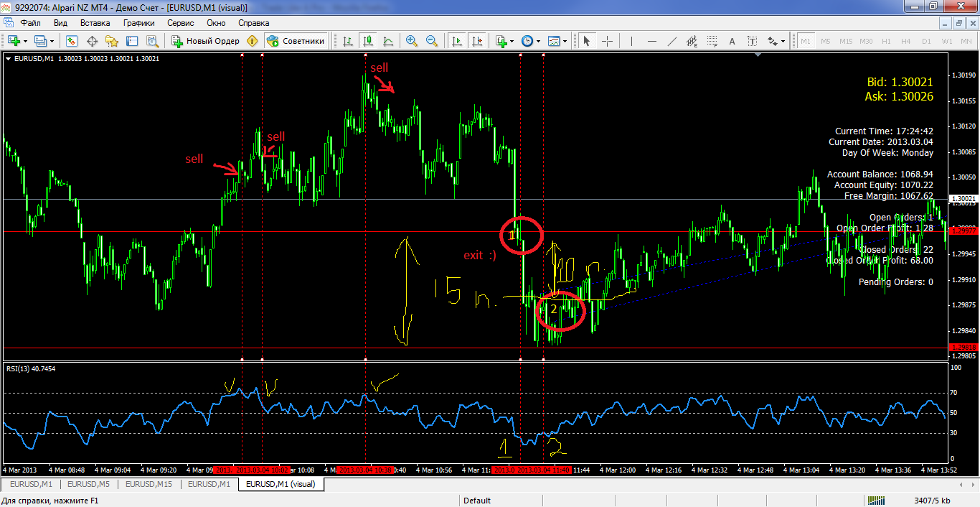Viewport: 980px width, 507px height.
Task: Switch to the EURUSD,M1 (visual) tab
Action: [x=281, y=484]
